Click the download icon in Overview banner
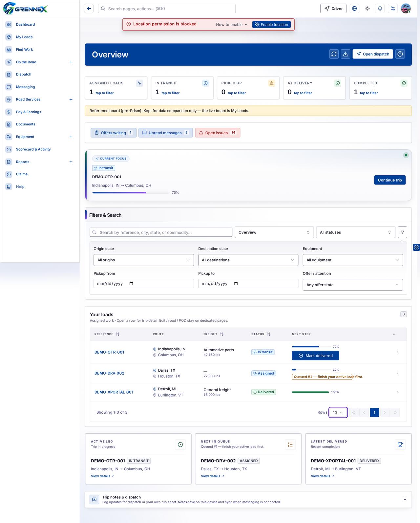 (346, 54)
